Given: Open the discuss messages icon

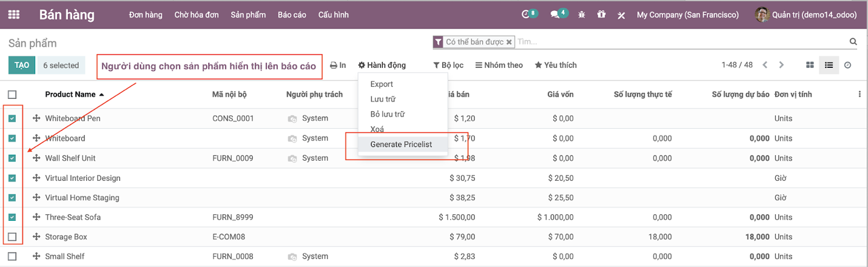Looking at the screenshot, I should point(555,15).
